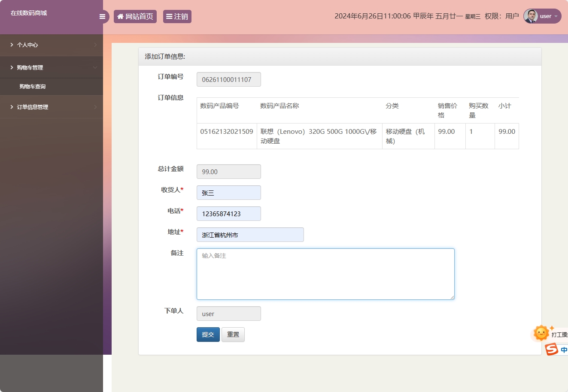Screen dimensions: 568x392
Task: Click the arrow icon before 个人中心
Action: [x=12, y=45]
